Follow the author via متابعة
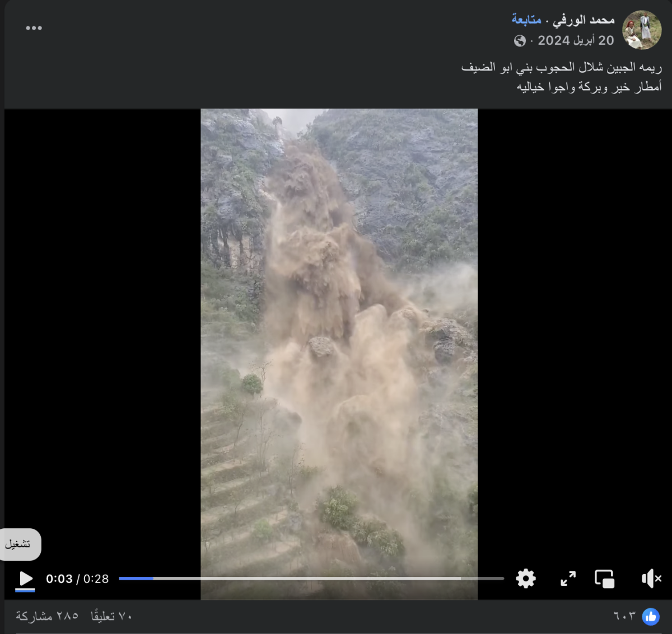Screen dimensions: 672x634 526,20
